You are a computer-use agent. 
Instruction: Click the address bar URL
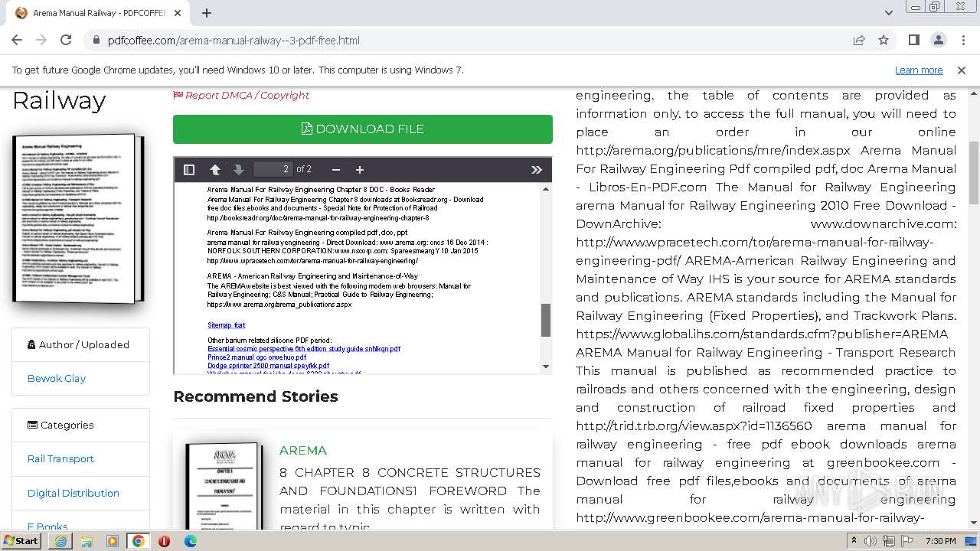click(x=234, y=41)
